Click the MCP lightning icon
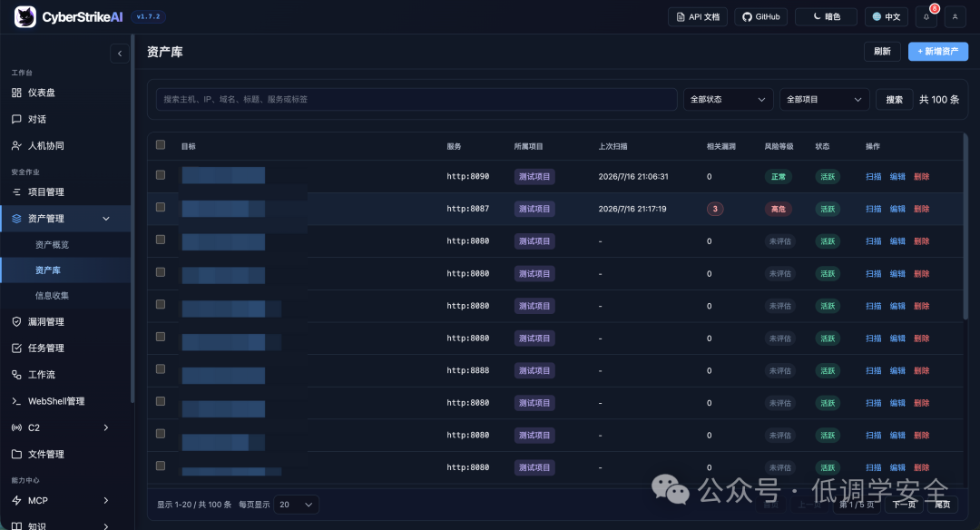Image resolution: width=980 pixels, height=530 pixels. pyautogui.click(x=17, y=501)
